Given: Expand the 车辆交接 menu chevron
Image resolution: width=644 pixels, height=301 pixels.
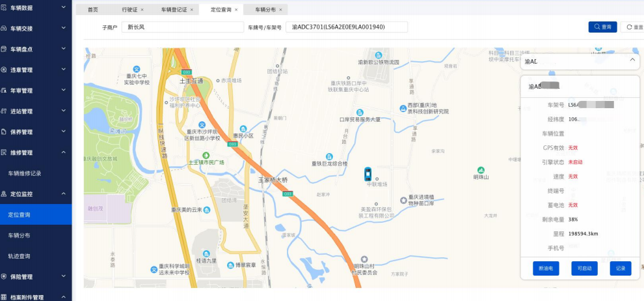Looking at the screenshot, I should [63, 29].
